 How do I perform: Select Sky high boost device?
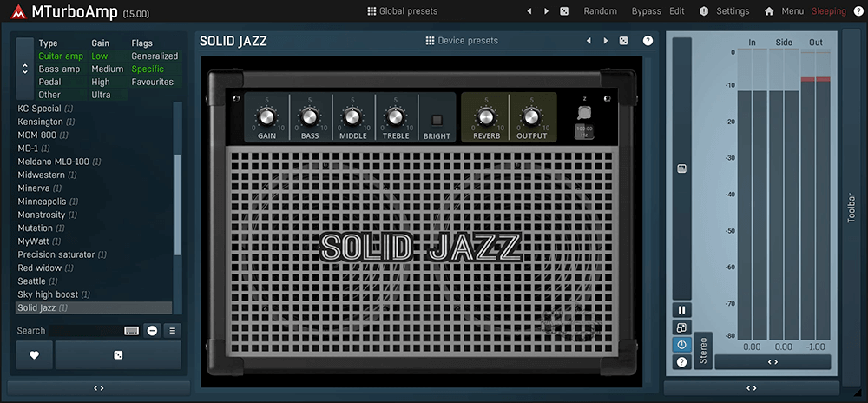coord(94,294)
